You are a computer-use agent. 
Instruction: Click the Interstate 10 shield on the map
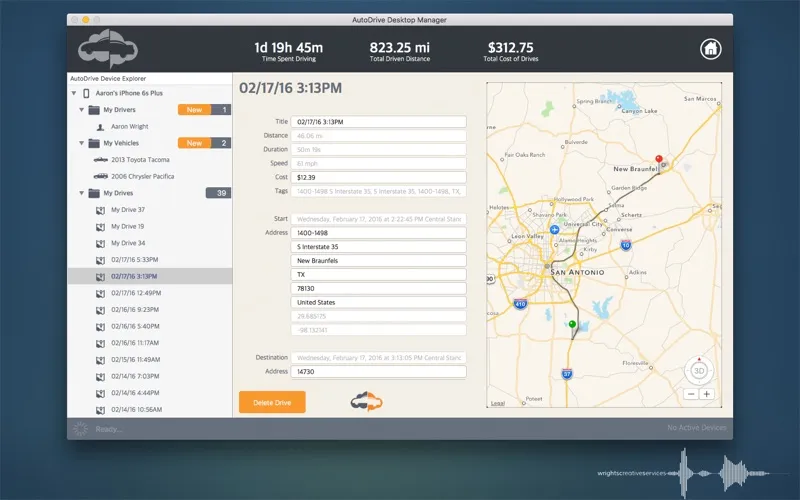pos(626,245)
